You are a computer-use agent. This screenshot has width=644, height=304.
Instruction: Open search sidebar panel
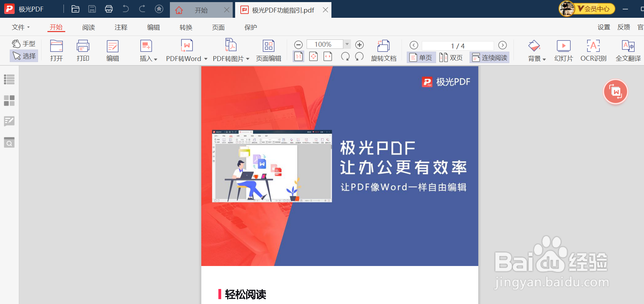coord(9,142)
